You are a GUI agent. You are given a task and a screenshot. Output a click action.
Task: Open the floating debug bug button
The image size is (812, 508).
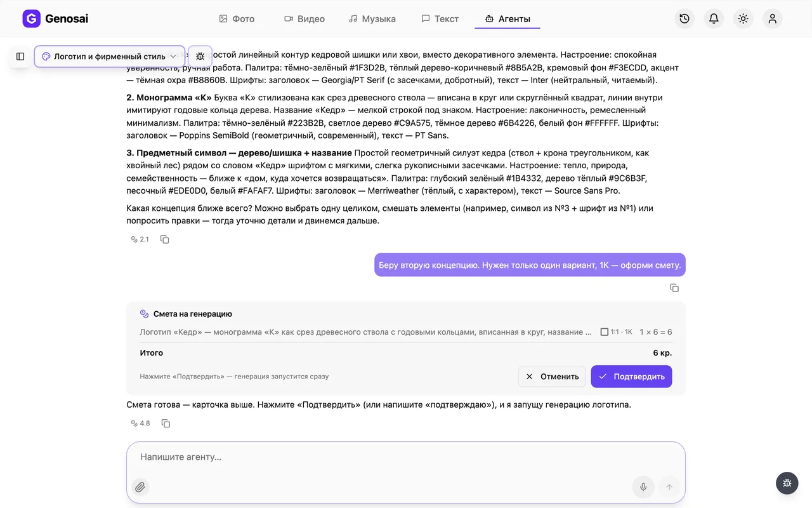click(x=787, y=483)
